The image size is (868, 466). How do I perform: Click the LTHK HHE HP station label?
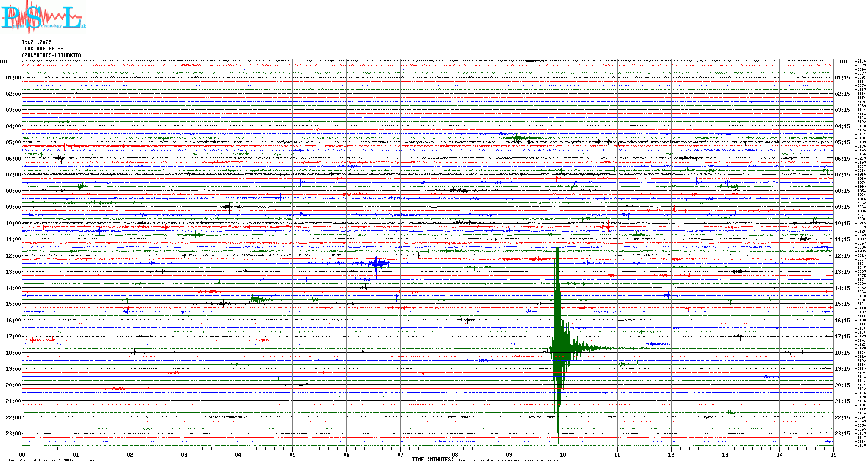coord(42,49)
